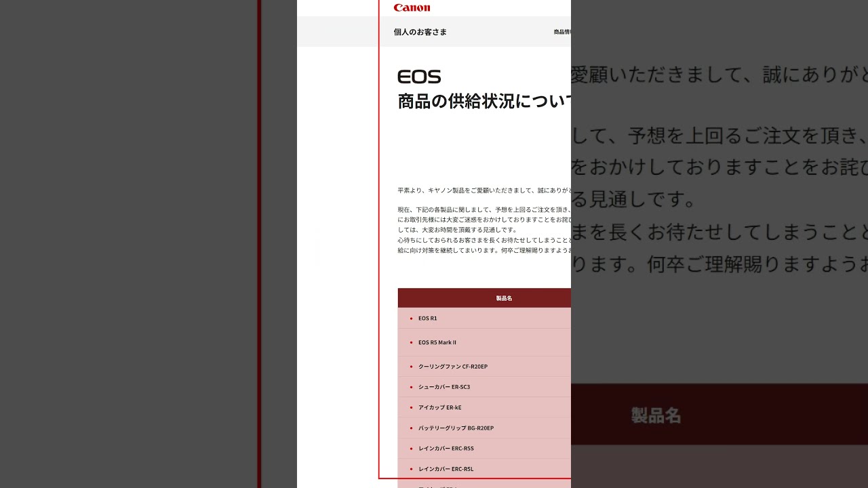Viewport: 868px width, 488px height.
Task: Click the Canon logo
Action: click(412, 7)
